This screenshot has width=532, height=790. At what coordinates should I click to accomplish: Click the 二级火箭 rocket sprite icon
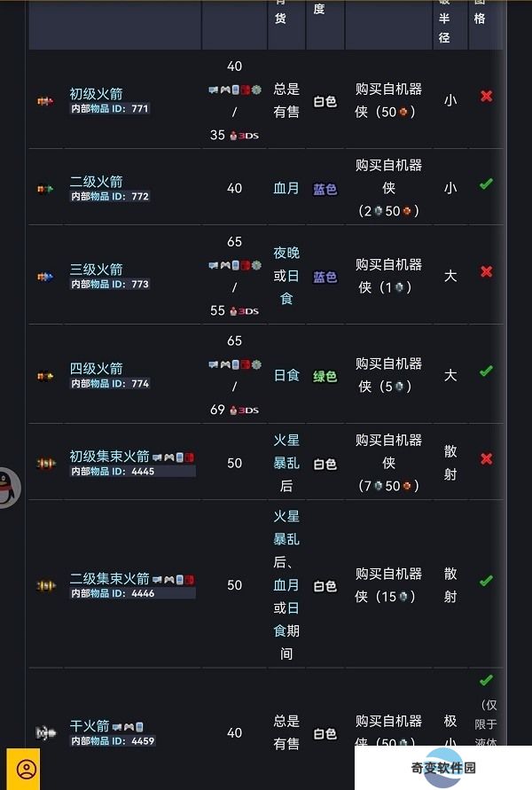(x=45, y=189)
